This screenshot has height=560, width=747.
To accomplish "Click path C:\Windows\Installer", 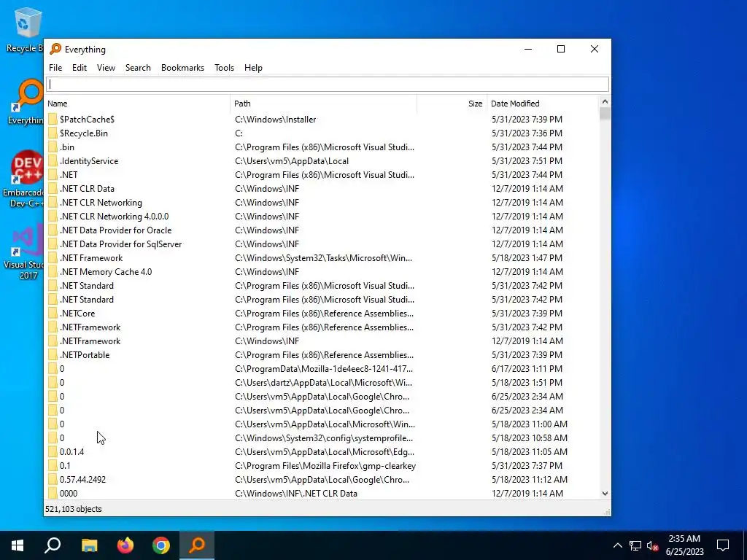I will [275, 119].
